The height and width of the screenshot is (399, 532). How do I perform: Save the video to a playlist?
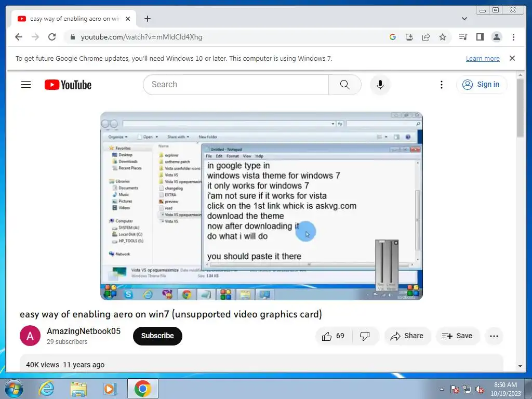pos(457,336)
